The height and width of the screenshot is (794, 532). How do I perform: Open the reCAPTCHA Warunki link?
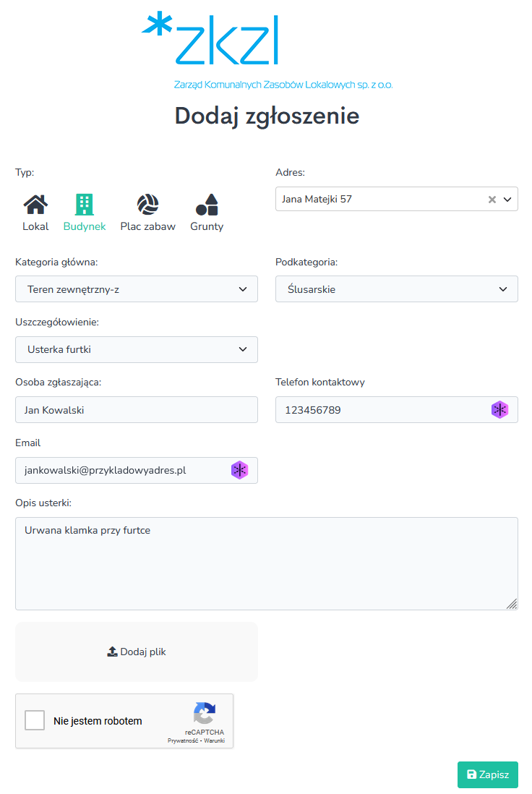[x=214, y=740]
